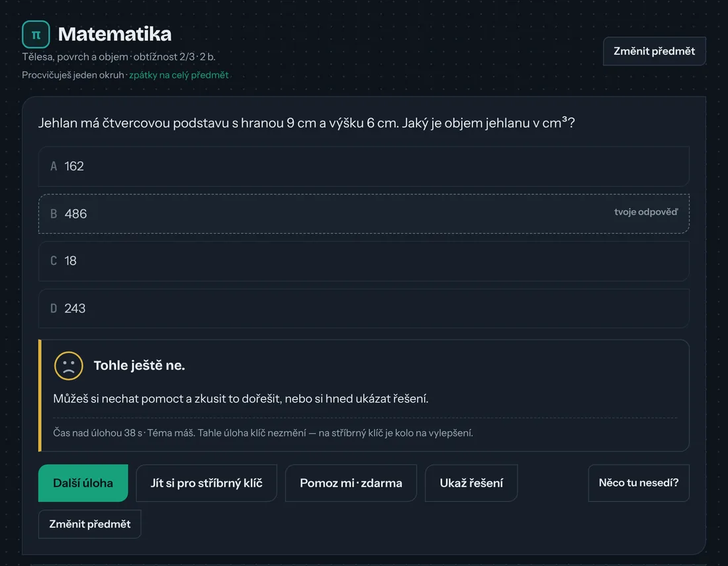728x566 pixels.
Task: Select answer option B 486
Action: click(363, 214)
